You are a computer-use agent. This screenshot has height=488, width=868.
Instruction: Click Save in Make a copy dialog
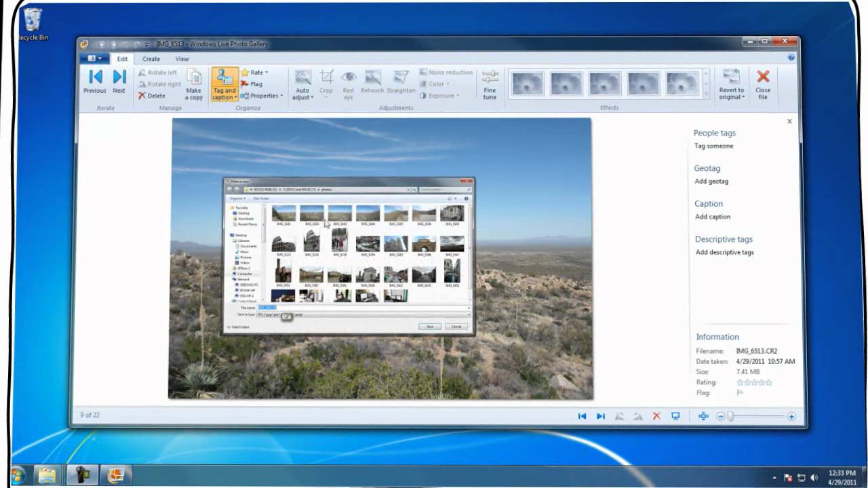[430, 327]
